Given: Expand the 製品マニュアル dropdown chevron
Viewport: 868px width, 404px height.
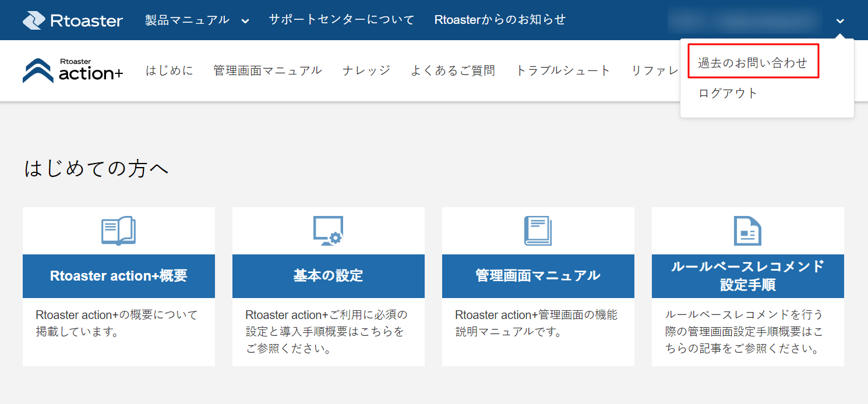Looking at the screenshot, I should pyautogui.click(x=245, y=21).
